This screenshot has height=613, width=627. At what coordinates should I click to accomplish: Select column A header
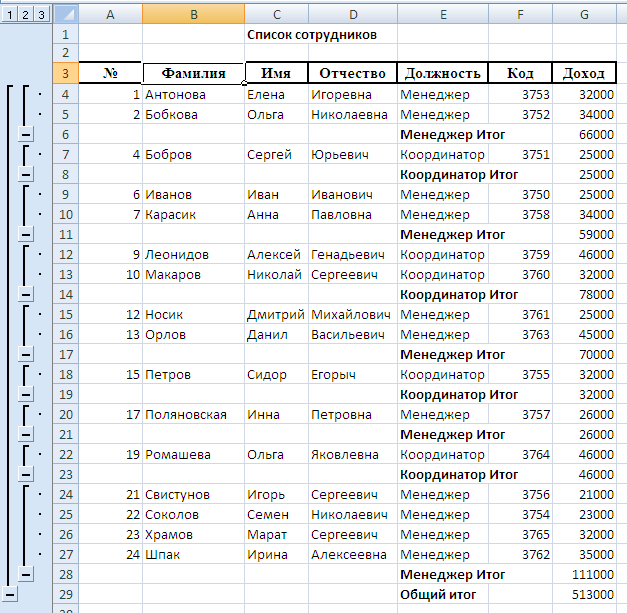pos(110,15)
